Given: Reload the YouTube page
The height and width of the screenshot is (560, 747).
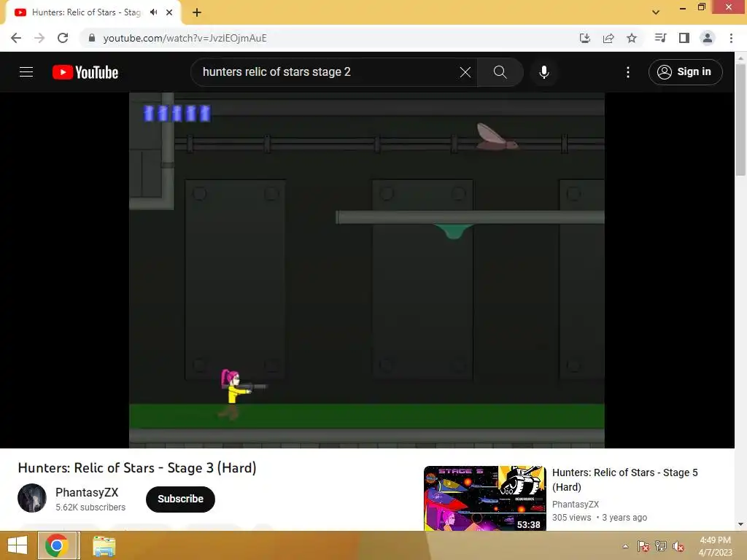Looking at the screenshot, I should pyautogui.click(x=63, y=38).
